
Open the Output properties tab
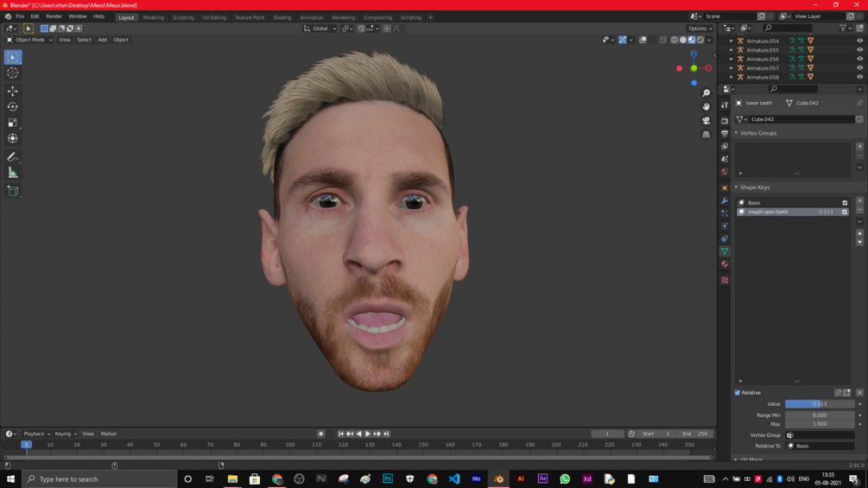point(725,133)
